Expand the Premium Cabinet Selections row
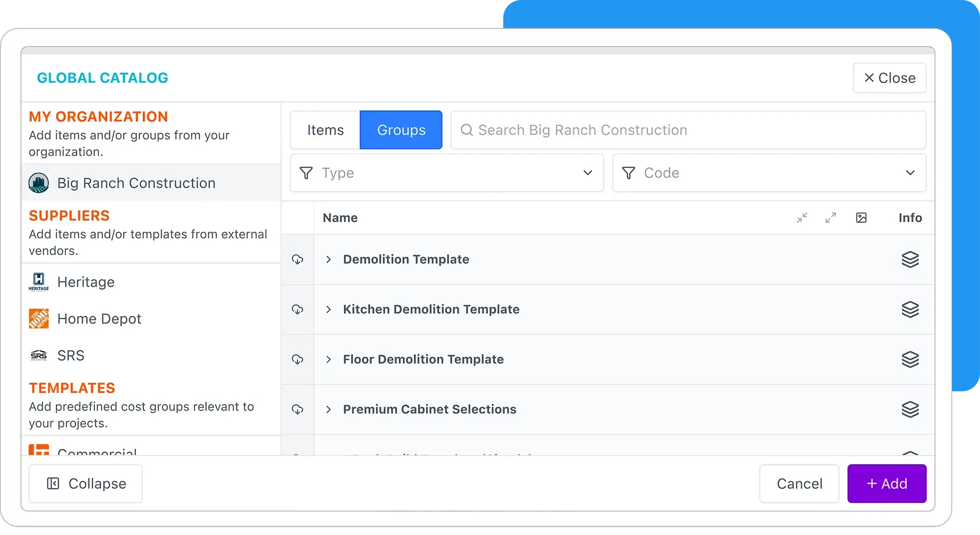This screenshot has height=535, width=980. 328,410
